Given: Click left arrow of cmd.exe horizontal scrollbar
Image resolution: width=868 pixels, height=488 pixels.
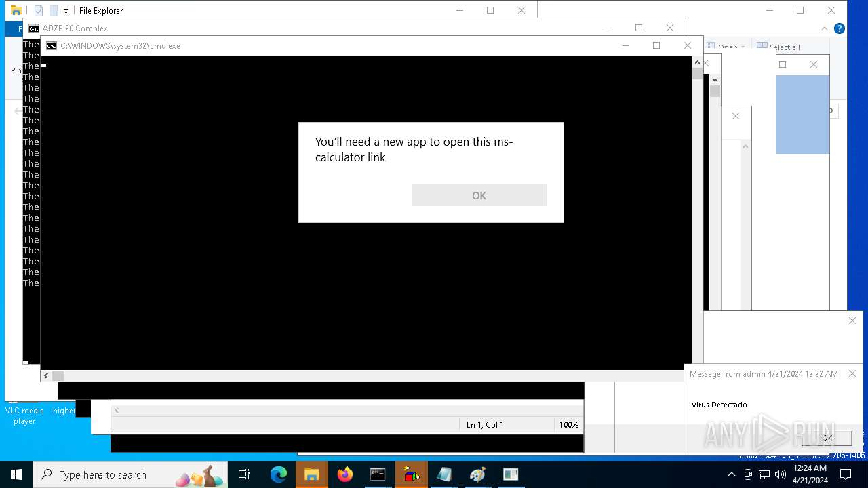Looking at the screenshot, I should (x=46, y=375).
